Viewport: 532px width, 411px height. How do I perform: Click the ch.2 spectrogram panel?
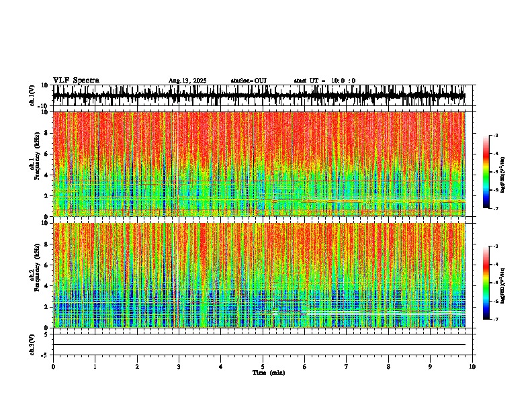coord(259,275)
